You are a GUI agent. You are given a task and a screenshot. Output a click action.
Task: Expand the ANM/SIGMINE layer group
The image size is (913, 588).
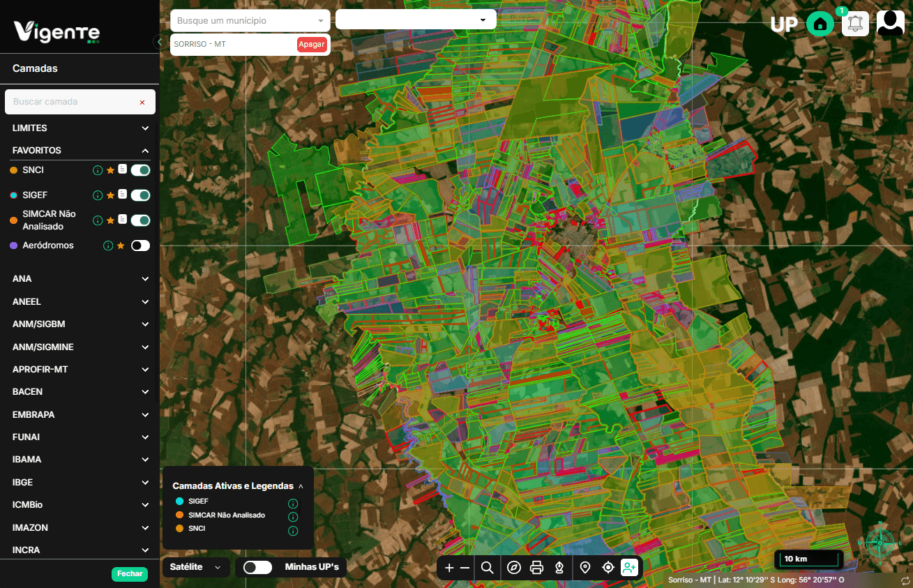coord(80,347)
